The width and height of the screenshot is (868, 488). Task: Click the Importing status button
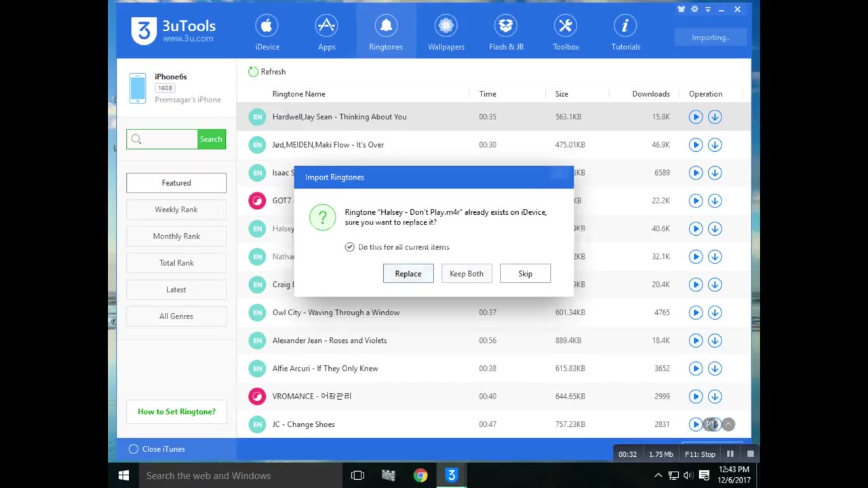[710, 37]
